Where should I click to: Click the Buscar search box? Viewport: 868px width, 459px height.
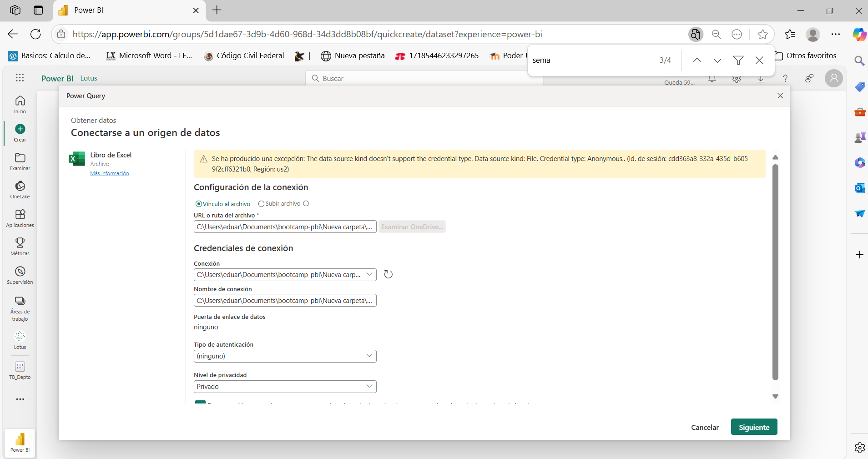point(424,78)
